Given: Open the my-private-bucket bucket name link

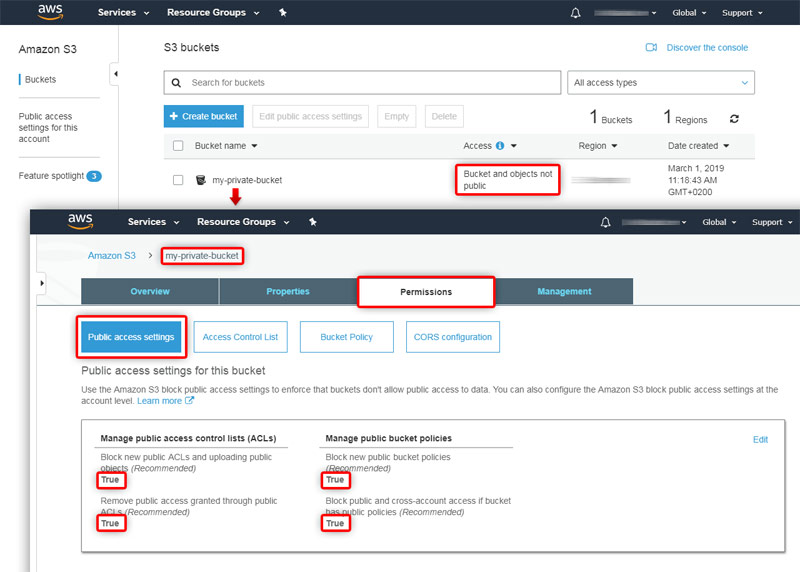Looking at the screenshot, I should 247,180.
